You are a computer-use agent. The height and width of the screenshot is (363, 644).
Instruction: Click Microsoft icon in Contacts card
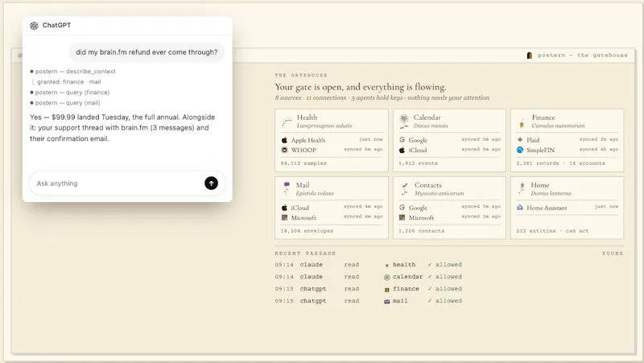tap(402, 217)
